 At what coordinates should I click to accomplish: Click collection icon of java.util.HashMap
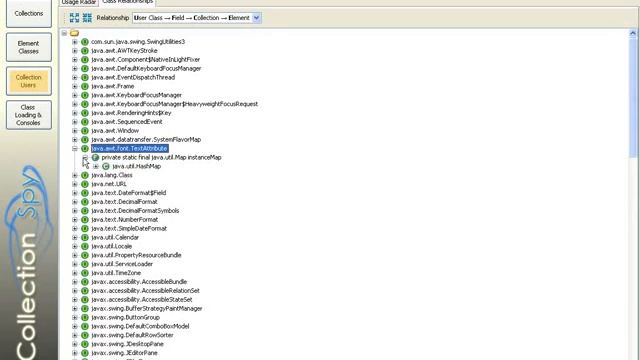tap(106, 166)
